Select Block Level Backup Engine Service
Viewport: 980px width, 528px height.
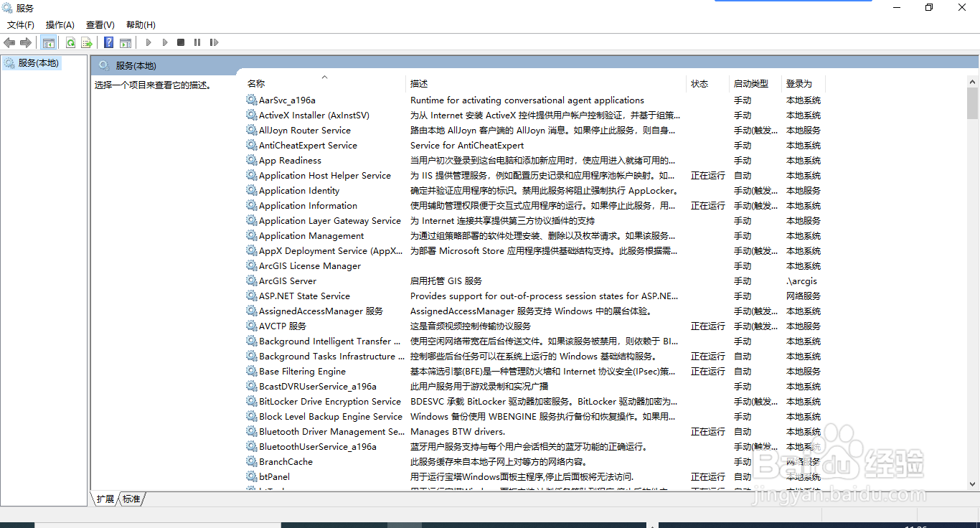click(331, 417)
